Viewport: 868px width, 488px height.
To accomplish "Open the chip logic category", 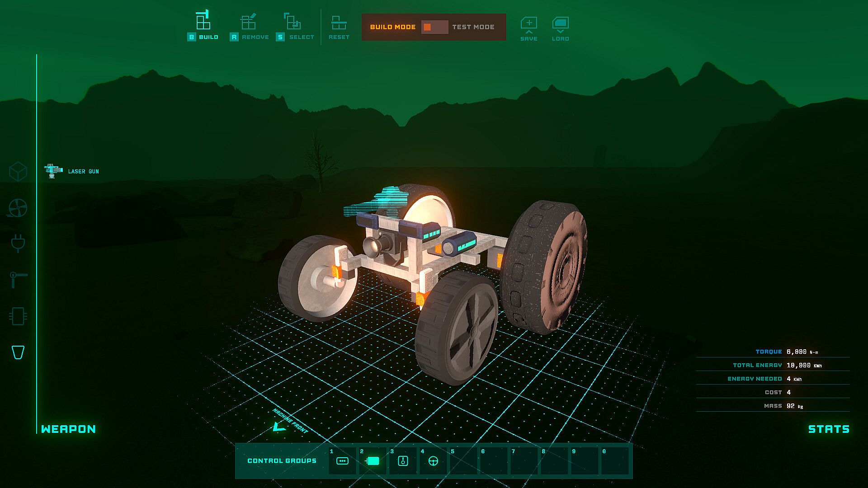I will click(18, 316).
